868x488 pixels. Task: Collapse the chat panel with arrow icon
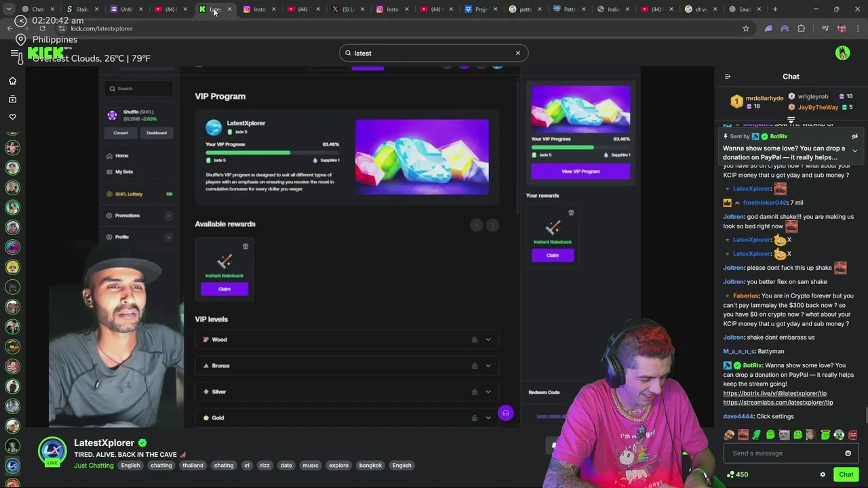pyautogui.click(x=728, y=77)
